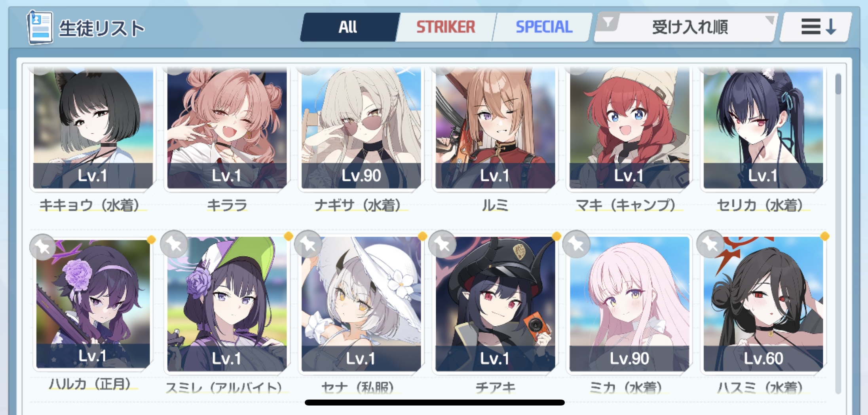Click the vertical scrollbar of student list

(x=838, y=233)
